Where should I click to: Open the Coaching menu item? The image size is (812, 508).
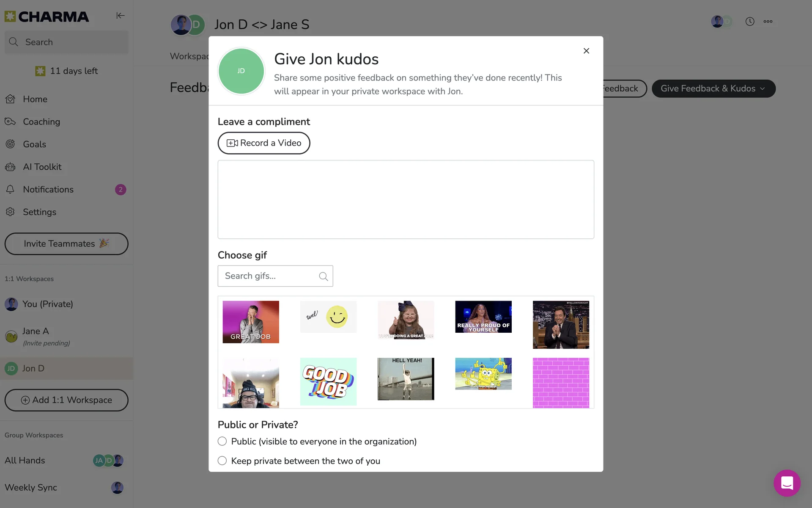41,122
